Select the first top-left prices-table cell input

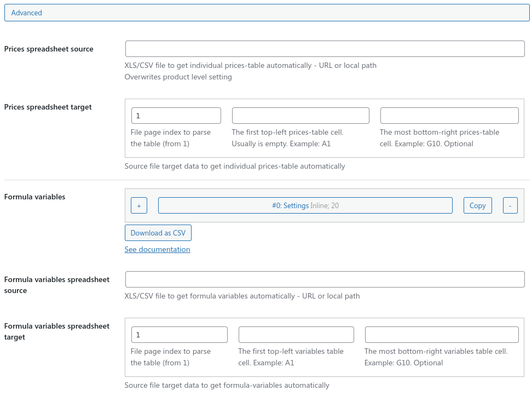[x=300, y=116]
